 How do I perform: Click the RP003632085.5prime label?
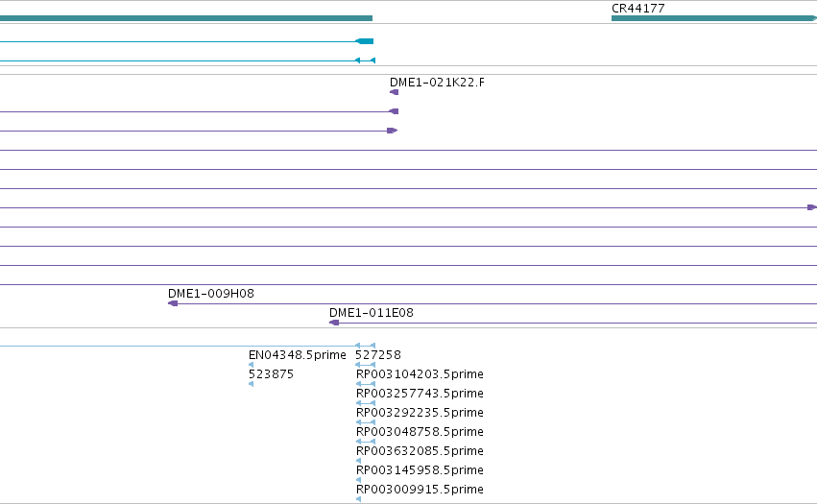420,451
